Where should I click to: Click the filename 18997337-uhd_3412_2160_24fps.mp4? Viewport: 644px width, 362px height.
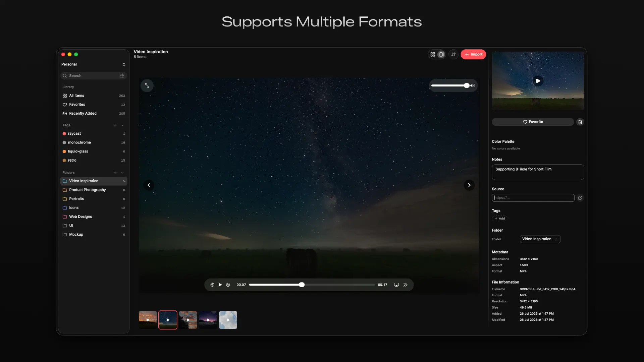click(547, 289)
